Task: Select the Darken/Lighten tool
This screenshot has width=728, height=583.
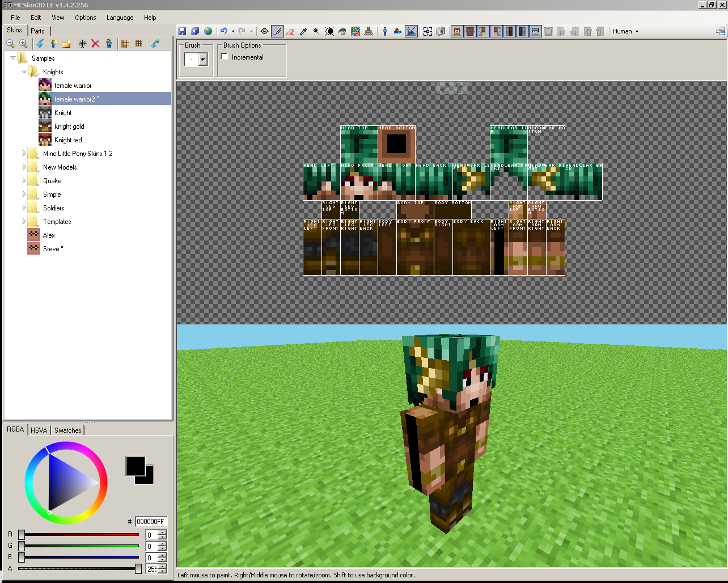Action: [329, 32]
